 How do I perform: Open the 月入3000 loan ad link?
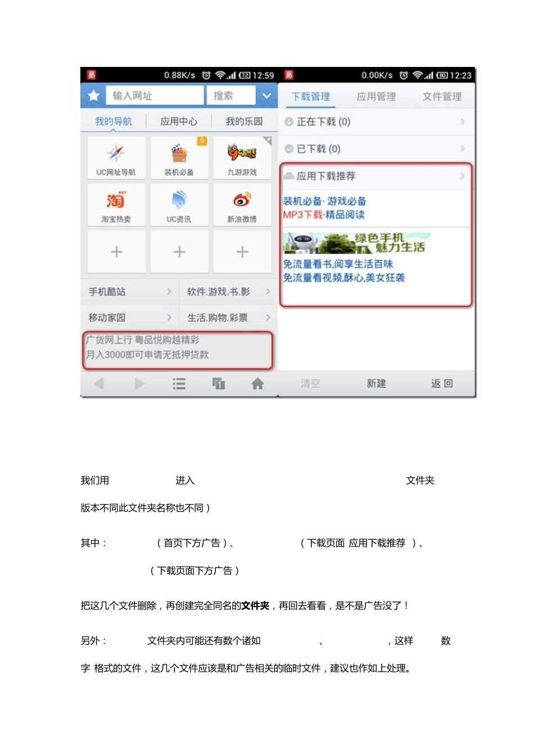(x=147, y=354)
